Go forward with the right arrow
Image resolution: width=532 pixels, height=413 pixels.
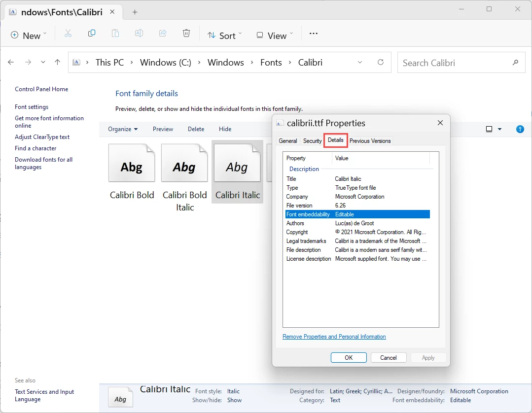[x=28, y=63]
